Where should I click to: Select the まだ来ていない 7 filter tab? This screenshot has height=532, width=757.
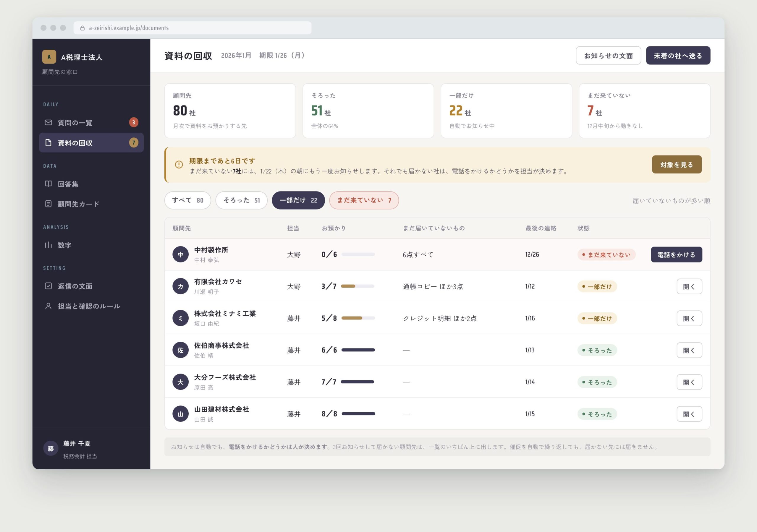(x=364, y=200)
